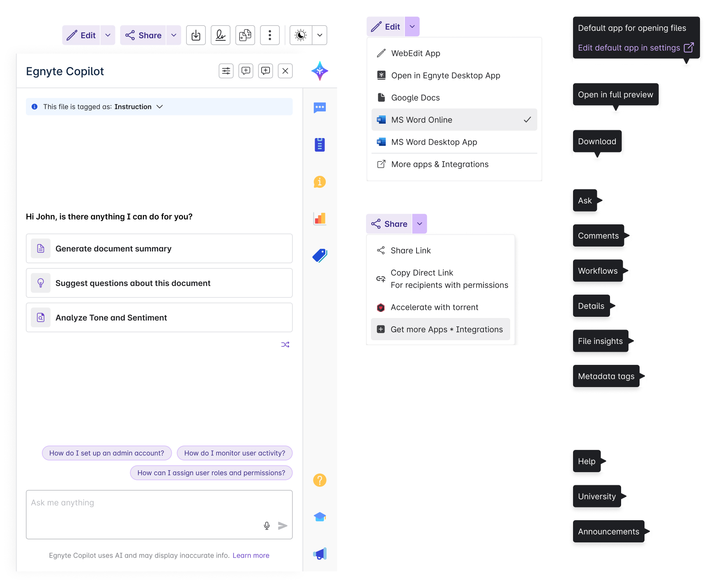Open the University graduation cap icon
Screen dimensions: 716x588
point(320,517)
